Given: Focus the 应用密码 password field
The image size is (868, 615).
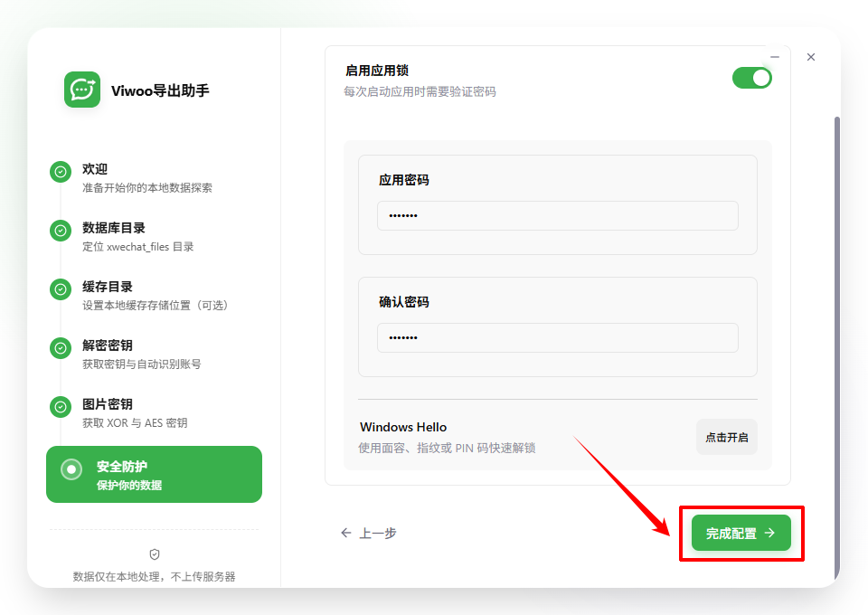Looking at the screenshot, I should tap(558, 215).
